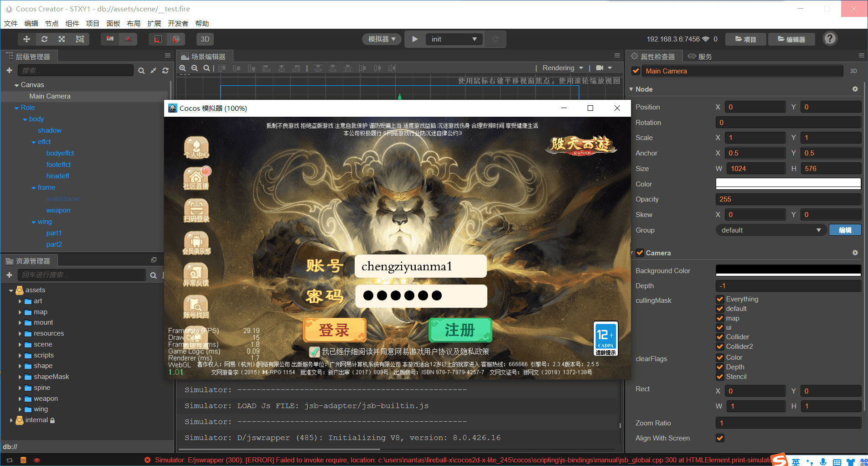
Task: Collapse the Role node in hierarchy
Action: (x=16, y=108)
